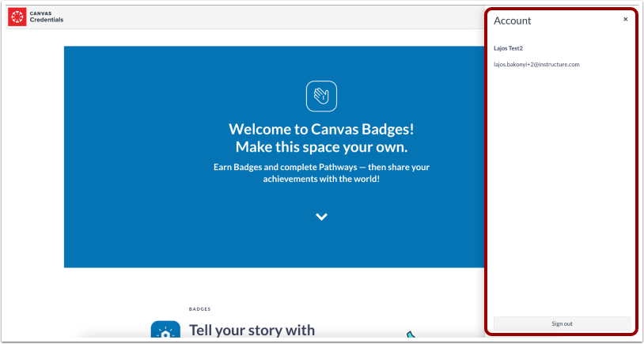Click the Tell your story with heading
The image size is (644, 344).
(x=252, y=329)
